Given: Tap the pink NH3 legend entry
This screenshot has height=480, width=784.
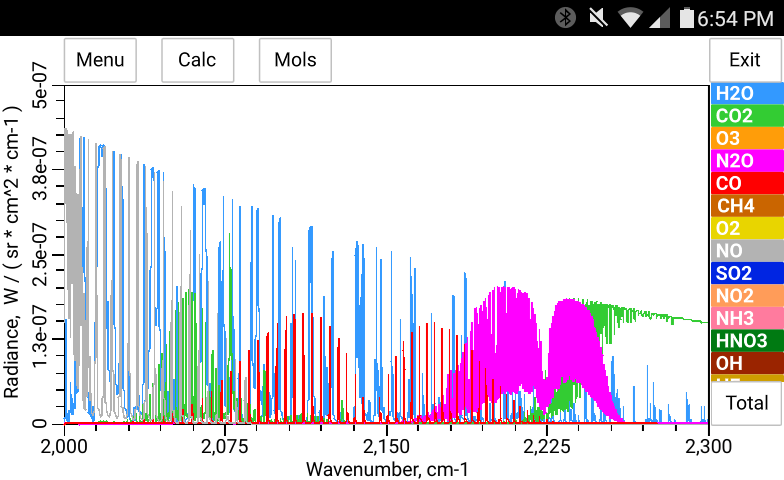Looking at the screenshot, I should pyautogui.click(x=746, y=318).
